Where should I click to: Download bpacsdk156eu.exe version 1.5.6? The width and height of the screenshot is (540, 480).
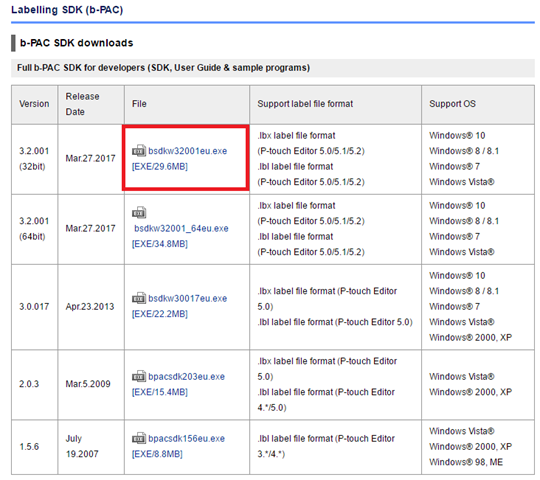tap(186, 439)
